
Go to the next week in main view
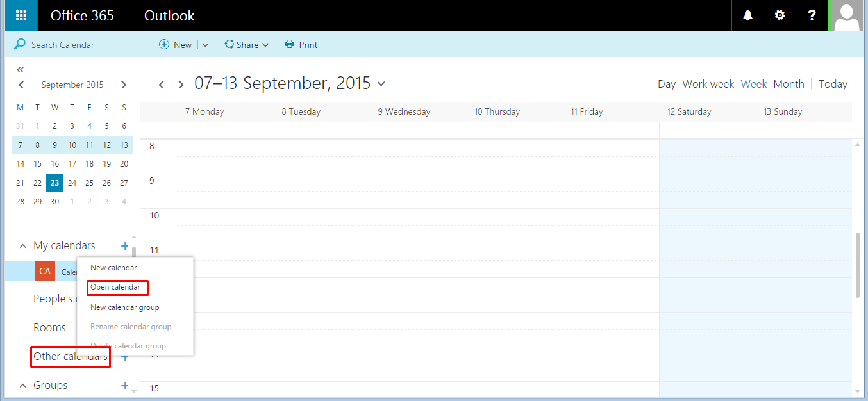(181, 84)
